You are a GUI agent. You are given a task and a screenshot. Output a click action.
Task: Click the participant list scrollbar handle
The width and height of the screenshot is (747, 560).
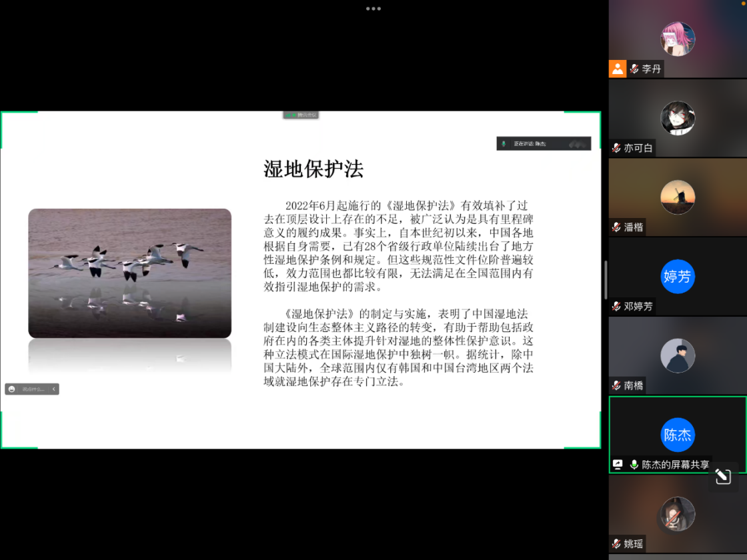click(606, 280)
